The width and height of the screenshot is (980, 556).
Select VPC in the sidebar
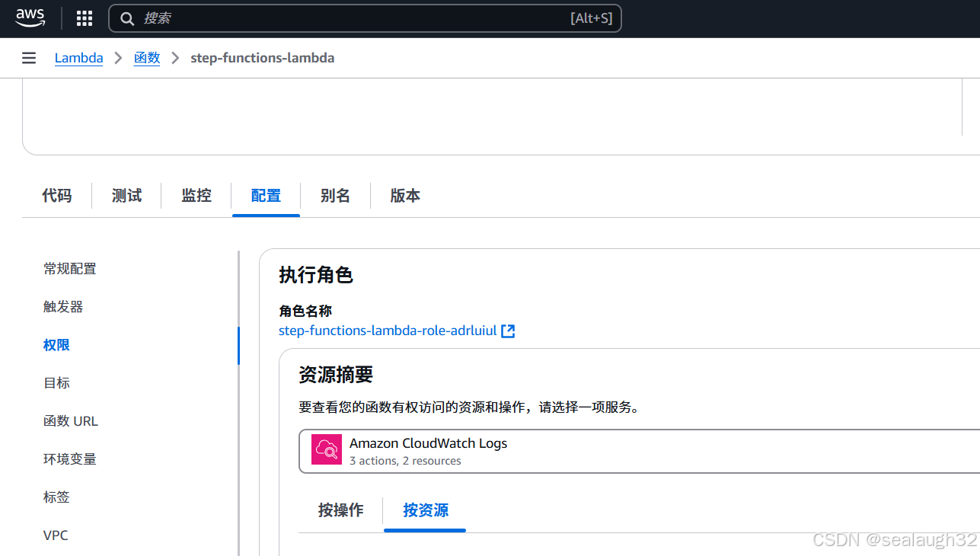(x=56, y=535)
